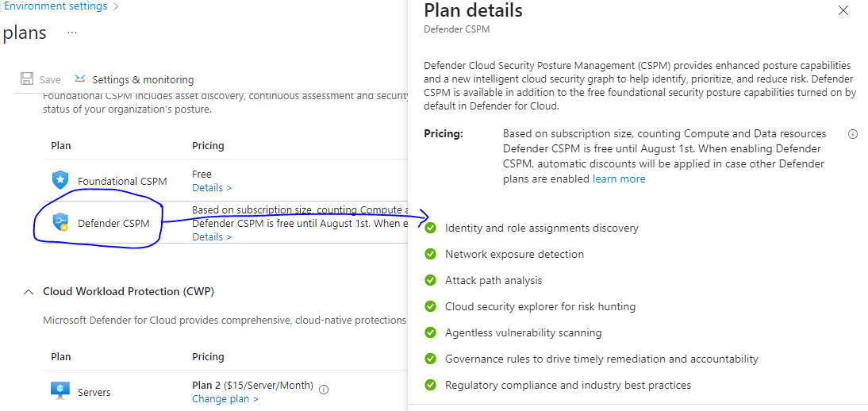Image resolution: width=868 pixels, height=411 pixels.
Task: Click the info icon next to Plan 2 pricing
Action: click(325, 390)
